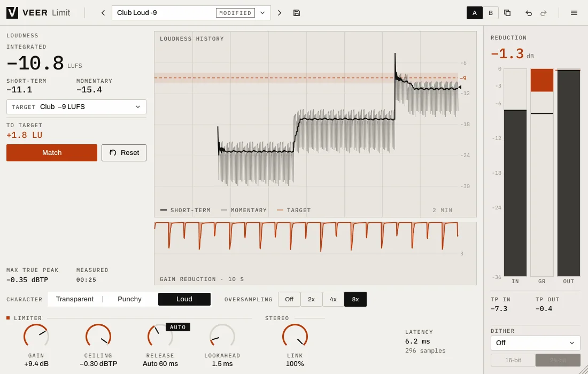Undo last change
Viewport: 588px width, 374px height.
tap(529, 13)
